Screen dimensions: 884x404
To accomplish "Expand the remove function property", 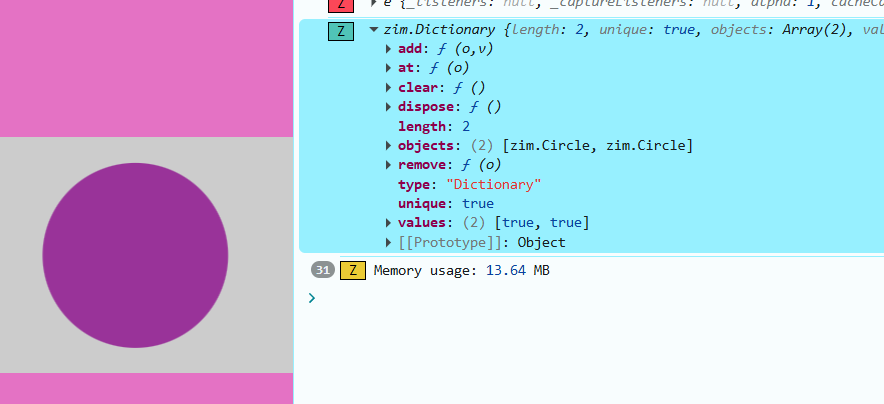I will tap(389, 165).
